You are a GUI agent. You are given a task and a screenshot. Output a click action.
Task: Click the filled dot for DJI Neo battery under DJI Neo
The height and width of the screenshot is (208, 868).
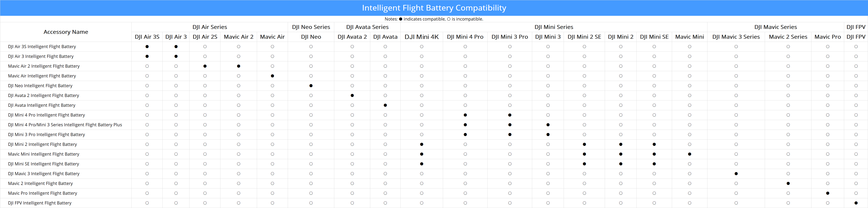pos(311,86)
